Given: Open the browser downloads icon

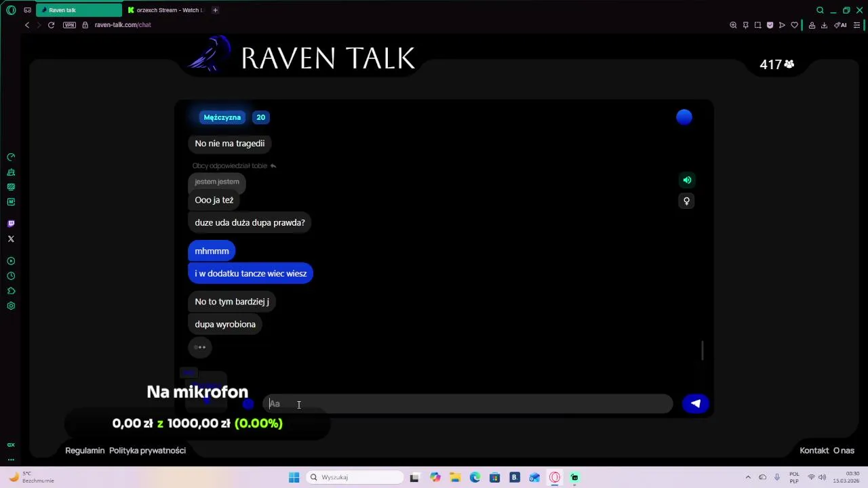Looking at the screenshot, I should [x=824, y=25].
